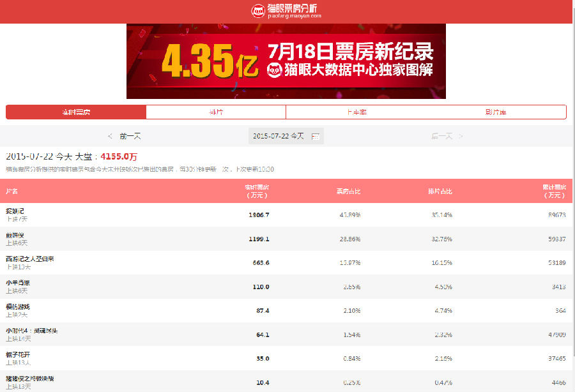Click realtime value 1906.7 for 捉妖记
The width and height of the screenshot is (575, 392).
259,215
